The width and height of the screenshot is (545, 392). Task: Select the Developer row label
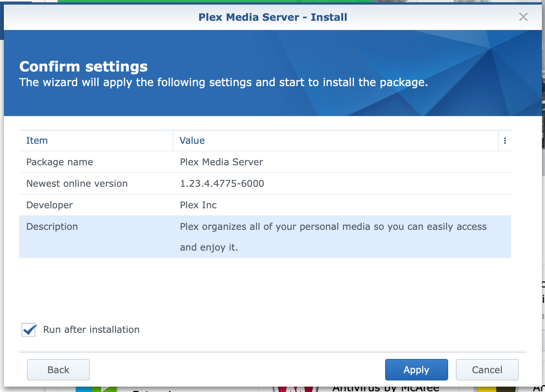pos(50,205)
